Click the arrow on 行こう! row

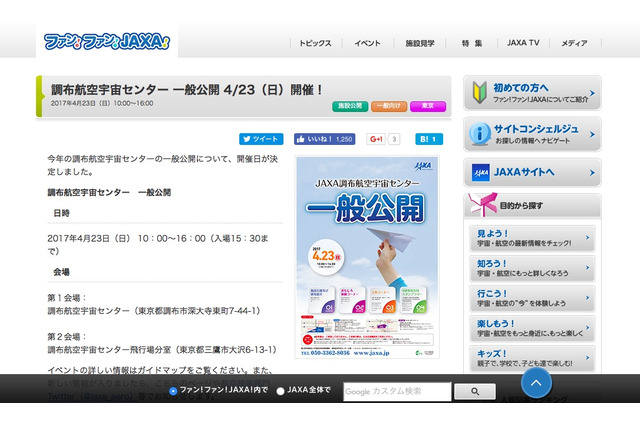(587, 297)
